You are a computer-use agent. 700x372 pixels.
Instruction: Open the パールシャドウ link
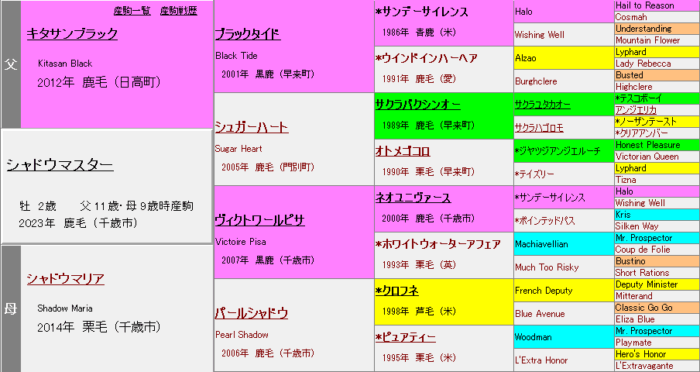click(x=251, y=313)
